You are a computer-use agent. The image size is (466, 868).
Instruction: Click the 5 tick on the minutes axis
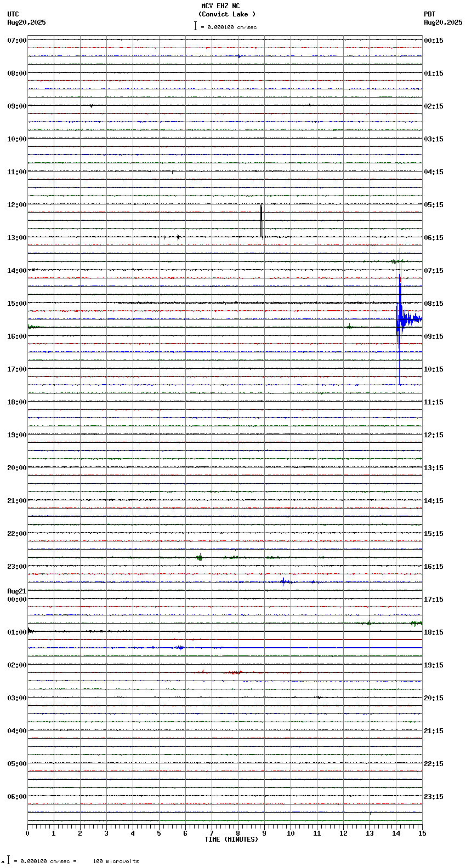pos(159,833)
